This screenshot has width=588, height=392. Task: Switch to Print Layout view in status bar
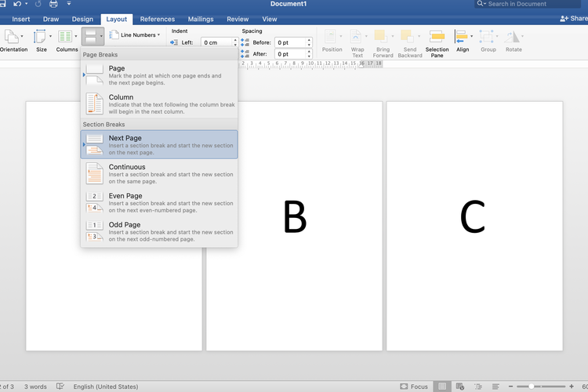tap(443, 387)
